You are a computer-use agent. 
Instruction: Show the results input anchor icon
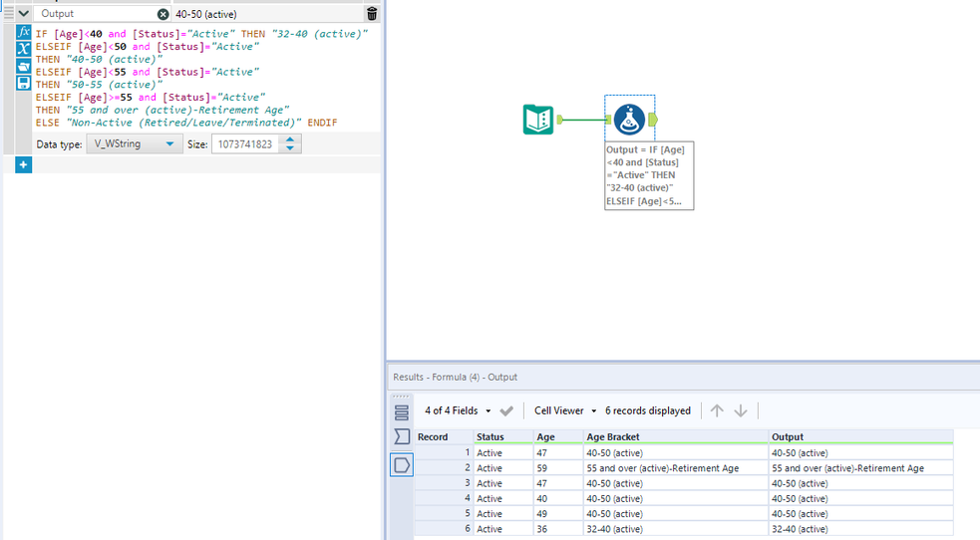(x=401, y=437)
